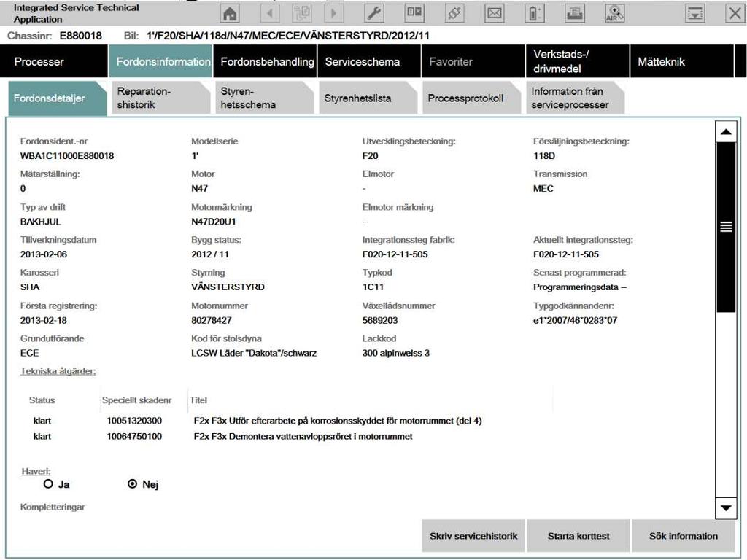Click the Speciellt skadenr column header
Image resolution: width=747 pixels, height=560 pixels.
coord(136,400)
